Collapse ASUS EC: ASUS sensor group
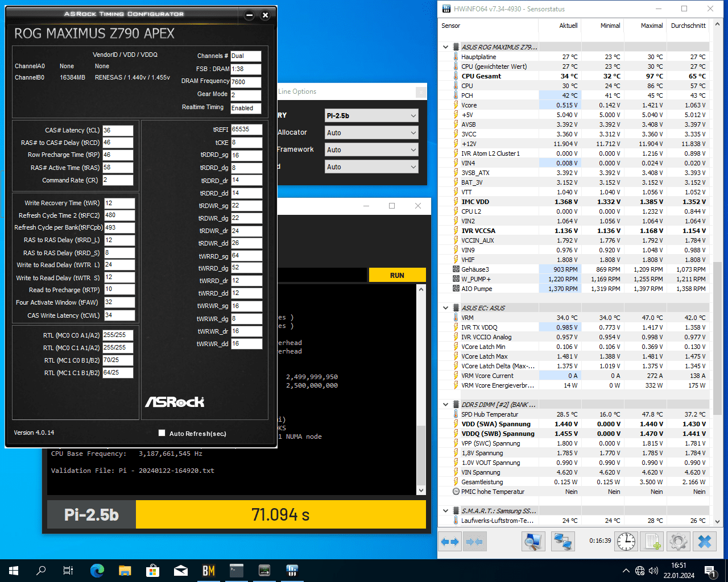The width and height of the screenshot is (728, 582). [445, 308]
